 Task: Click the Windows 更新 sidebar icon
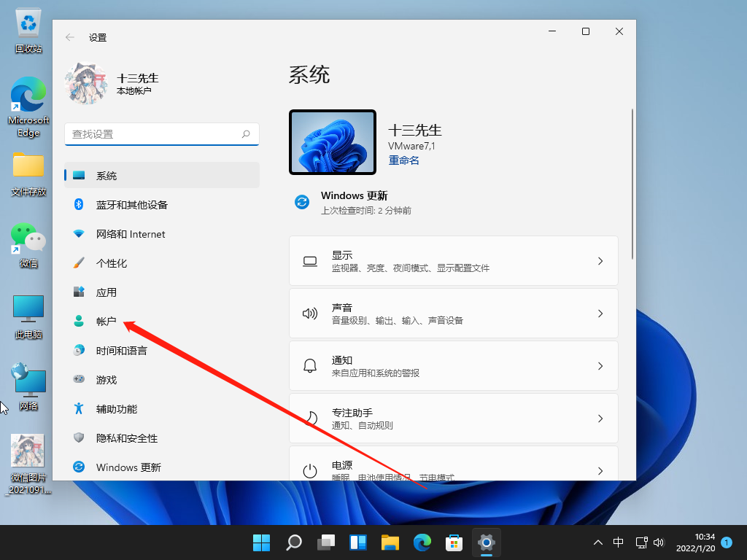pyautogui.click(x=79, y=467)
